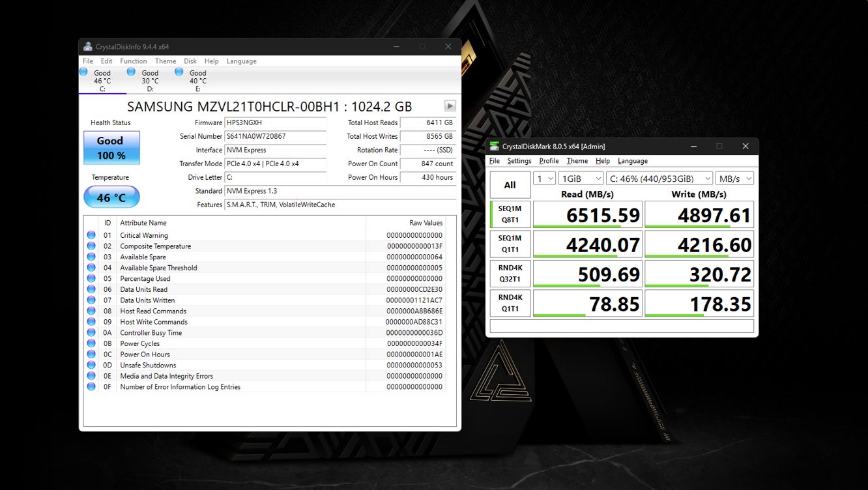The width and height of the screenshot is (868, 490).
Task: Open the 1GiB test size dropdown
Action: (581, 179)
